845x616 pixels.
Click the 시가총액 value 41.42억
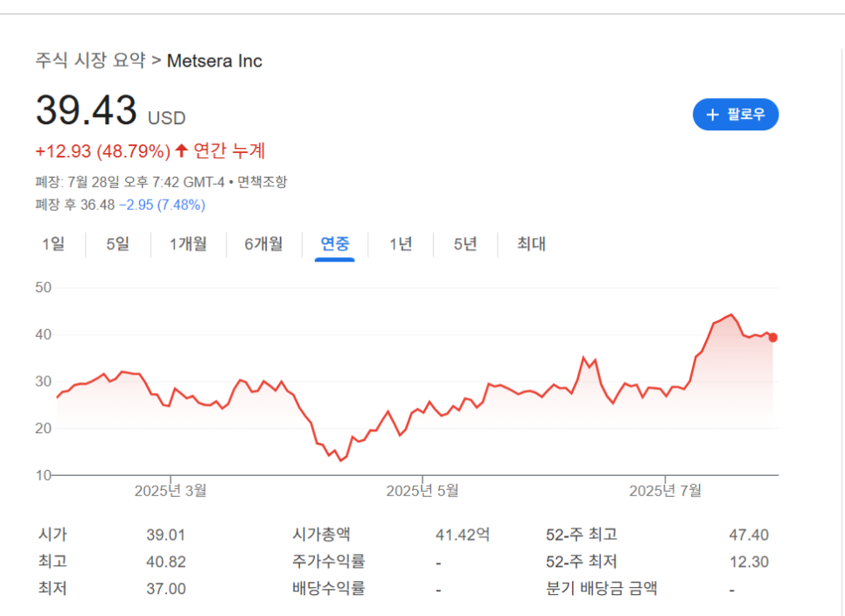(463, 535)
